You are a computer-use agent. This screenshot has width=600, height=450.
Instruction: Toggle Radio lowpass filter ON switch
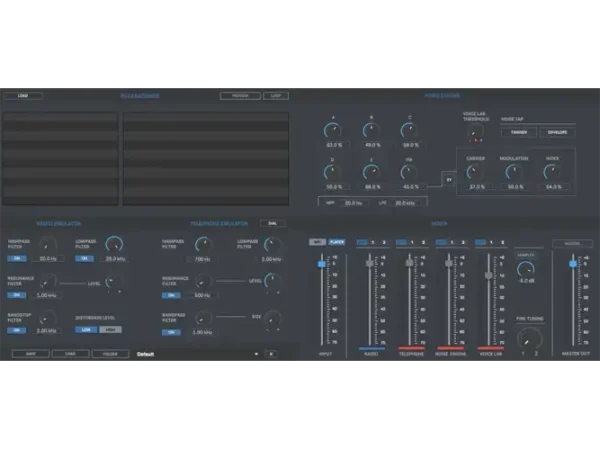tap(85, 259)
